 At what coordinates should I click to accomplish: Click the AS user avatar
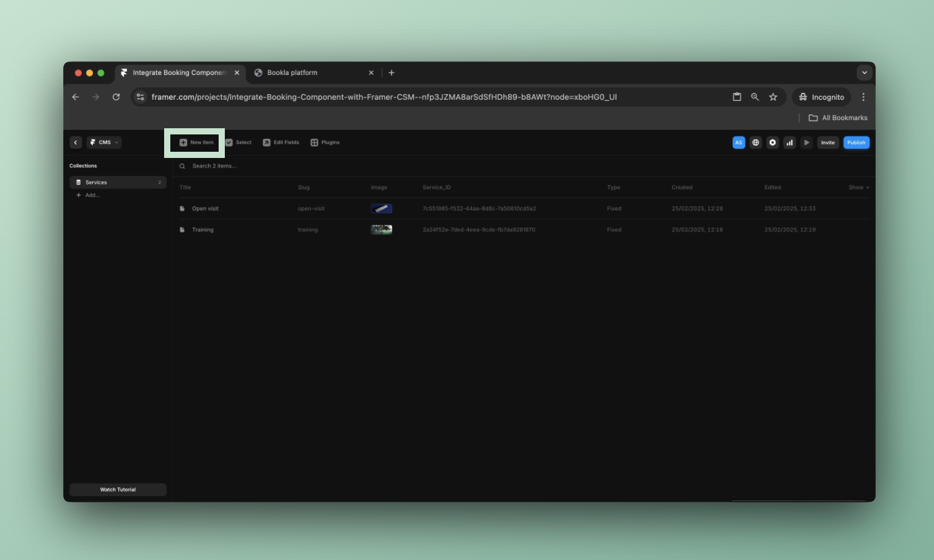pyautogui.click(x=738, y=142)
